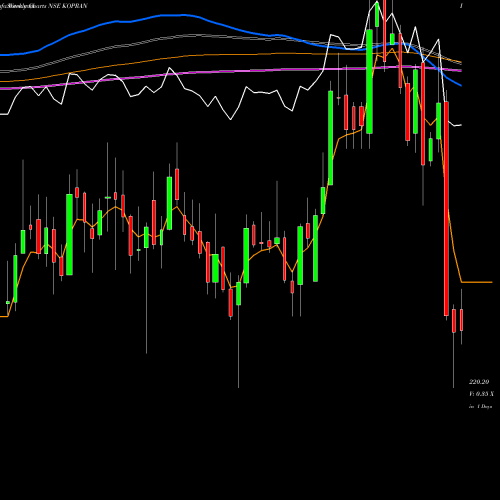
Task: Click the last red candlestick on the chart
Action: point(462,320)
